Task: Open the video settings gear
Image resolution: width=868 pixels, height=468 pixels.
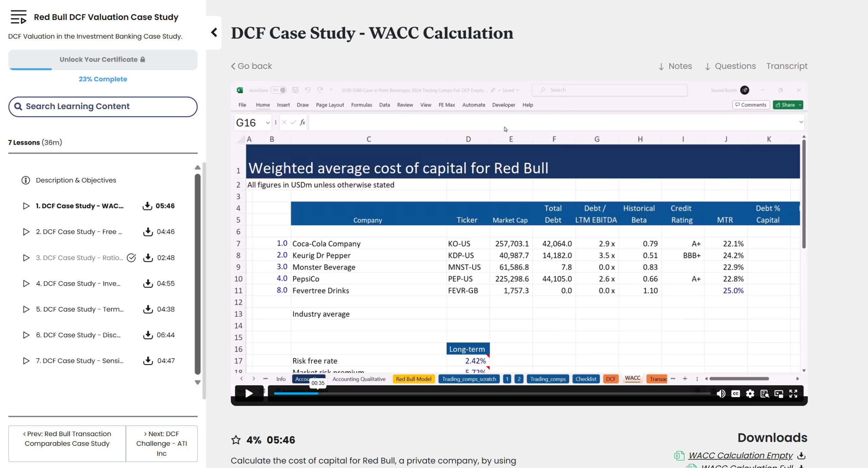Action: tap(750, 393)
